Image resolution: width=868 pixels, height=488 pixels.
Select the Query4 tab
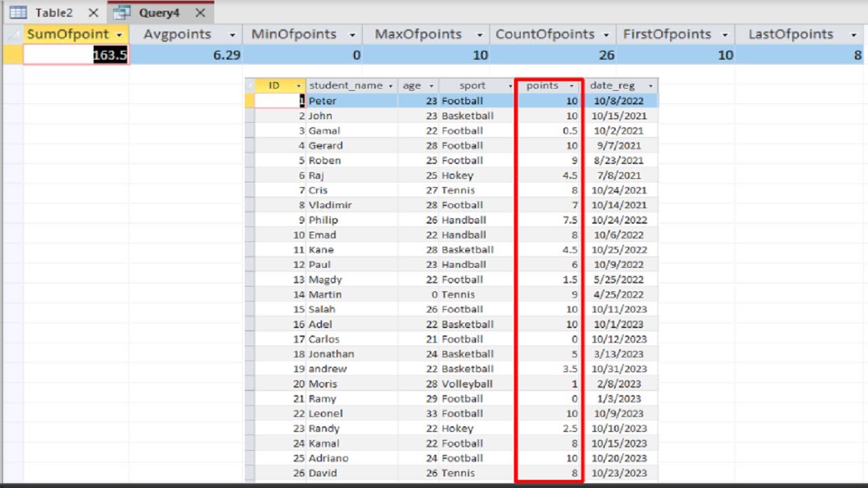tap(161, 13)
